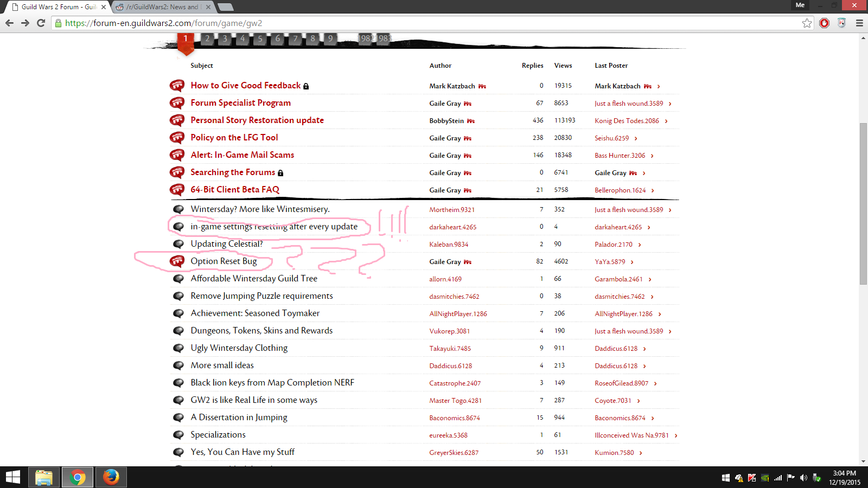Screen dimensions: 868x488
Task: Close the Guild Wars 2 Forum tab
Action: [x=104, y=7]
